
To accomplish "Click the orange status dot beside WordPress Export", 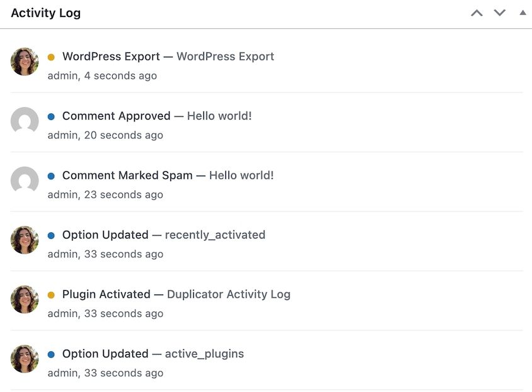I will [51, 57].
